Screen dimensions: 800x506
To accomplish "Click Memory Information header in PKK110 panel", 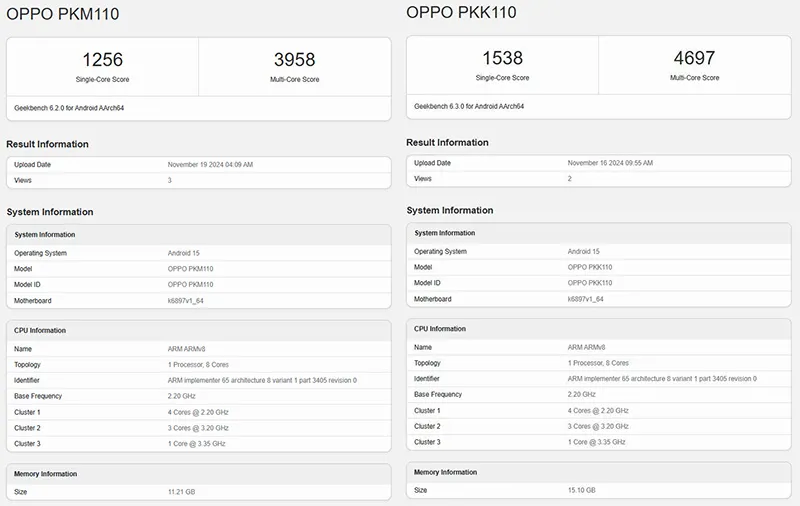I will pyautogui.click(x=445, y=473).
